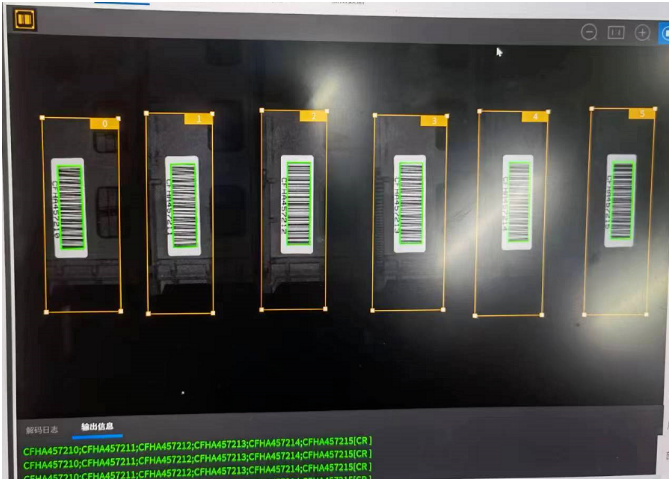
Task: Select the barcode in ROI 5
Action: tap(622, 200)
